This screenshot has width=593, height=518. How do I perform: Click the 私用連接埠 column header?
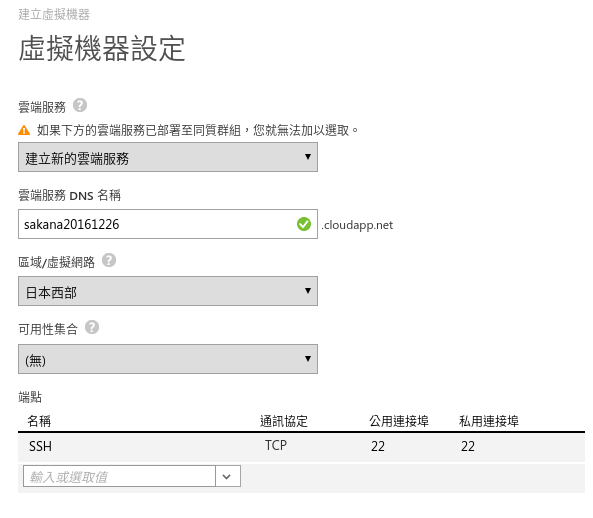tap(489, 421)
